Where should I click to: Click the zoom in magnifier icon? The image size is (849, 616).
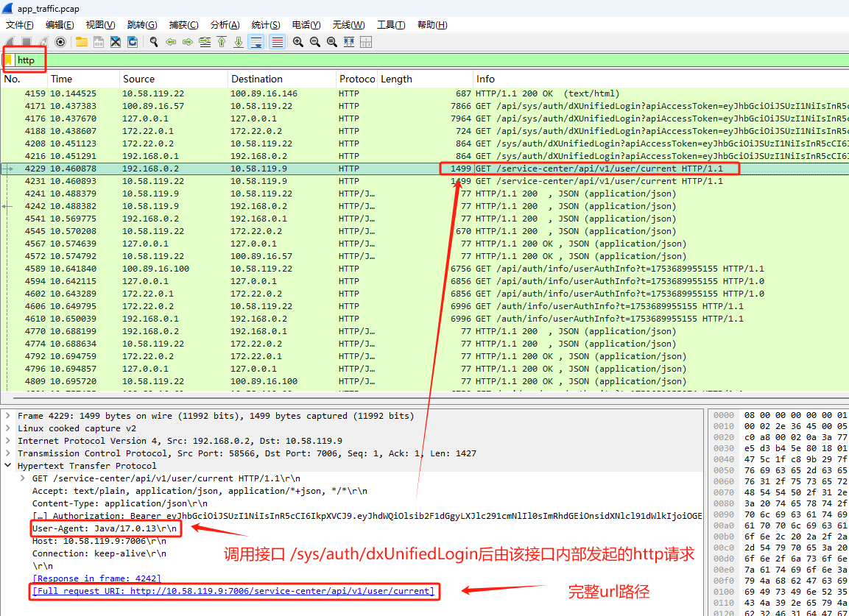(297, 42)
